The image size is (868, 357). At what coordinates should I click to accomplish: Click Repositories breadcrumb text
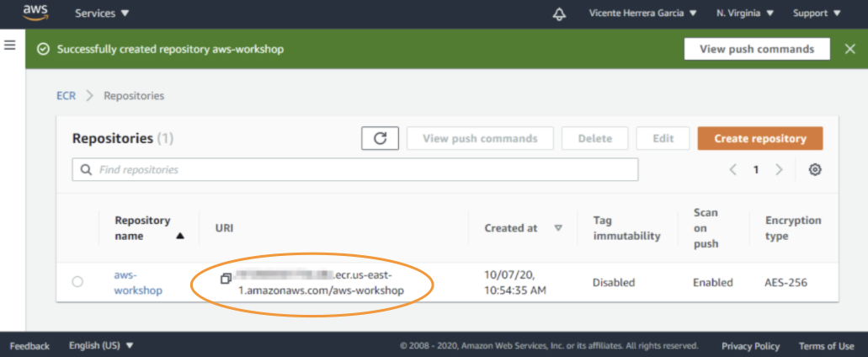(x=134, y=96)
